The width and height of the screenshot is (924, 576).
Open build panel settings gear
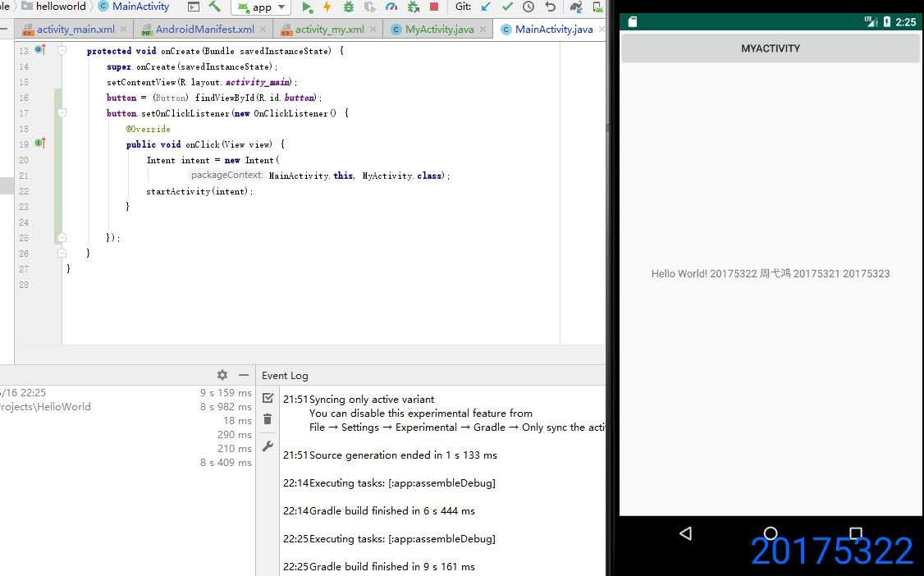click(x=222, y=375)
